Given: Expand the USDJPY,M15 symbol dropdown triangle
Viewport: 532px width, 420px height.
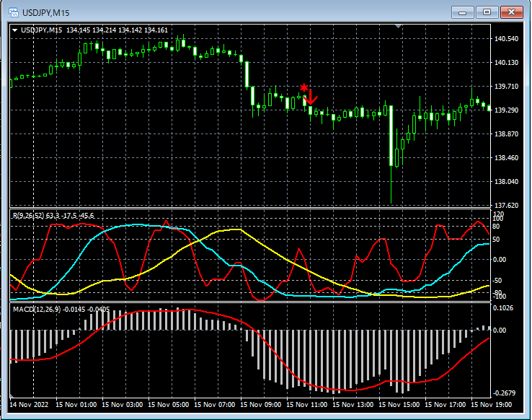Looking at the screenshot, I should (x=15, y=30).
